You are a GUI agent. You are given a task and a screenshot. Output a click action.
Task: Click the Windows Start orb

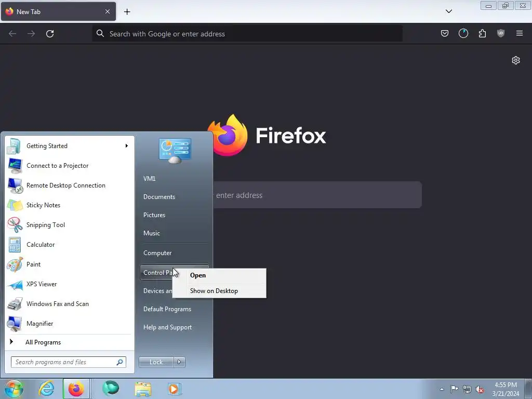click(14, 389)
